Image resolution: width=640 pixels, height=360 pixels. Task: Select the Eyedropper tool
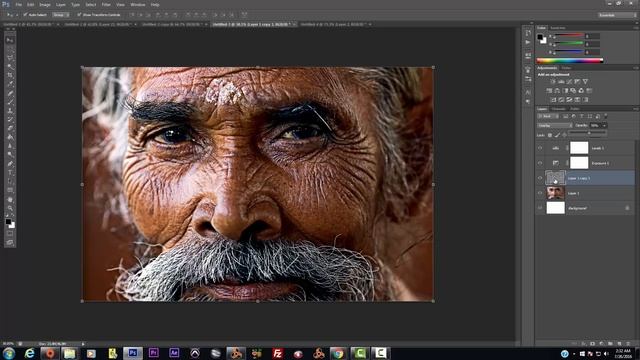click(10, 84)
